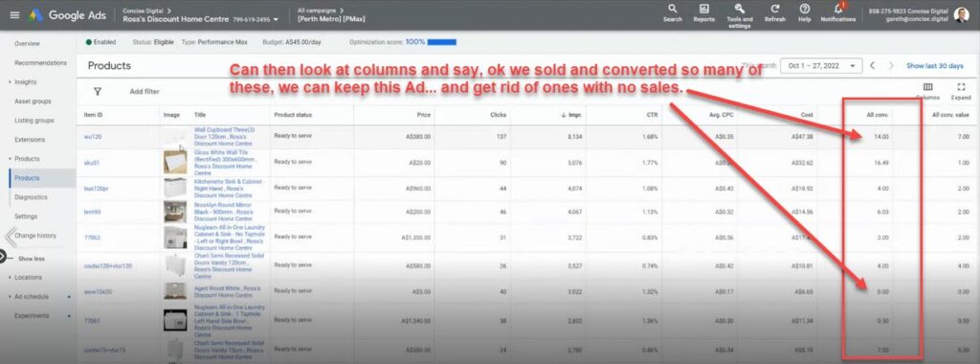Open Tools and settings wrench
The height and width of the screenshot is (364, 980).
click(x=740, y=9)
